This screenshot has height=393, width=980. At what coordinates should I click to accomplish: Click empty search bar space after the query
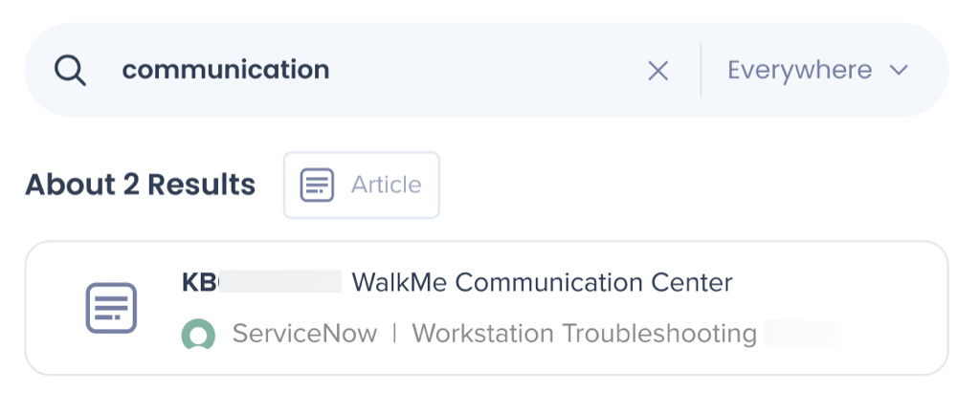479,70
